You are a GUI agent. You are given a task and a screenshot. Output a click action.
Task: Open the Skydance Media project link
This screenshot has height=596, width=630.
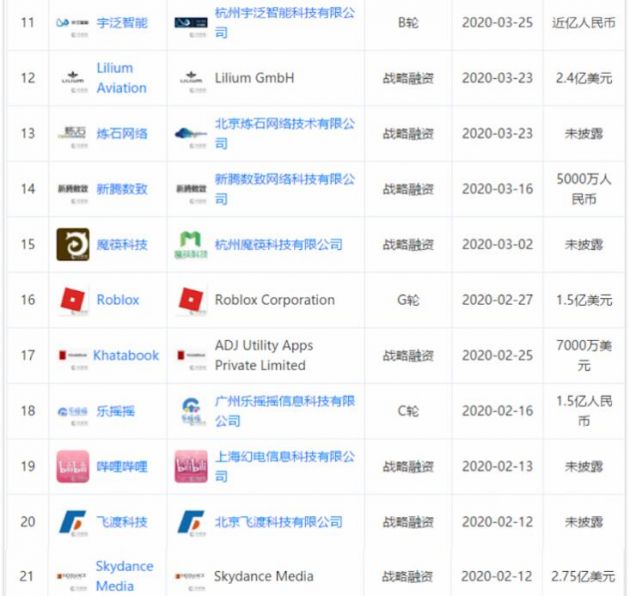point(124,576)
